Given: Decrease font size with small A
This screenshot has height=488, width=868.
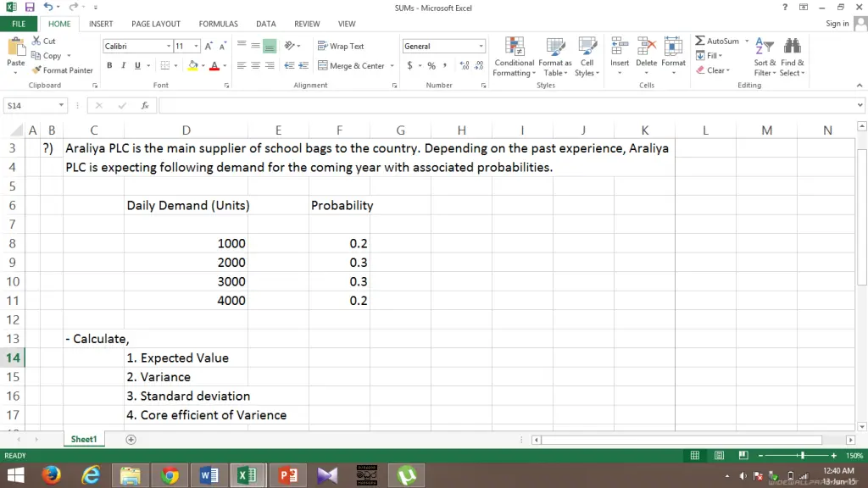Looking at the screenshot, I should 223,47.
